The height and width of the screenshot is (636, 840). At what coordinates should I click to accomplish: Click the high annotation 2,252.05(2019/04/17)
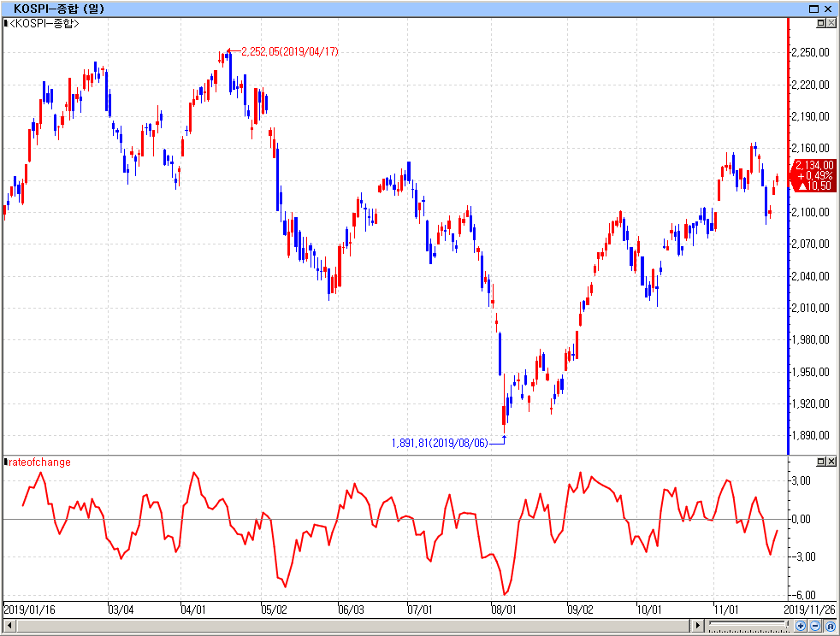pos(290,51)
